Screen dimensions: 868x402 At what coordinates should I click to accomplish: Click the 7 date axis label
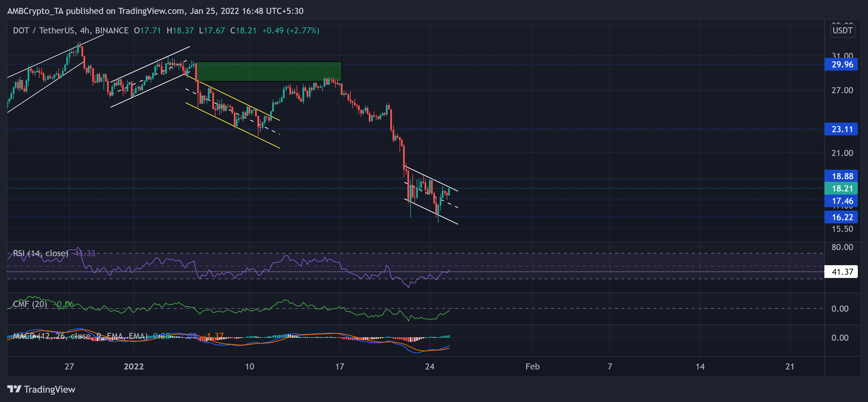click(x=610, y=367)
